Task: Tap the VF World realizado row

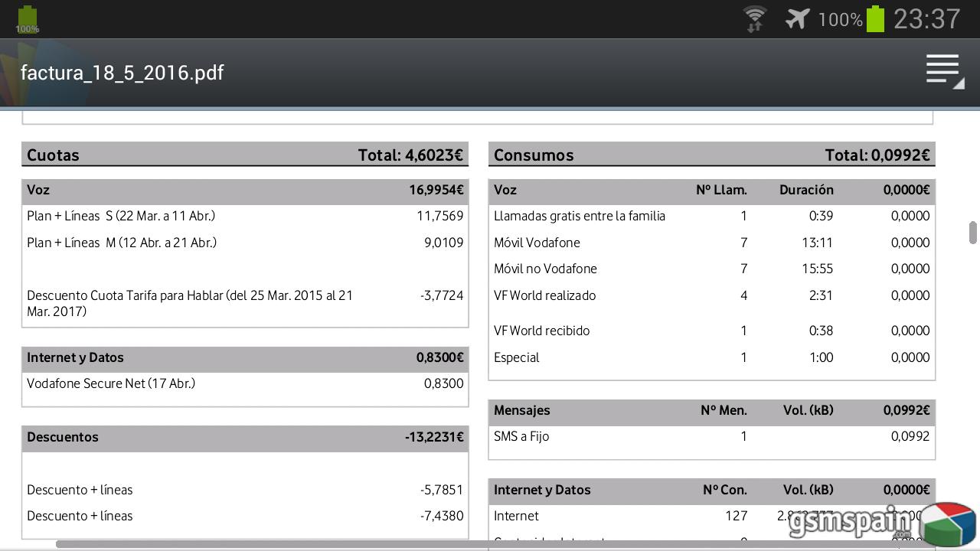Action: pos(712,295)
